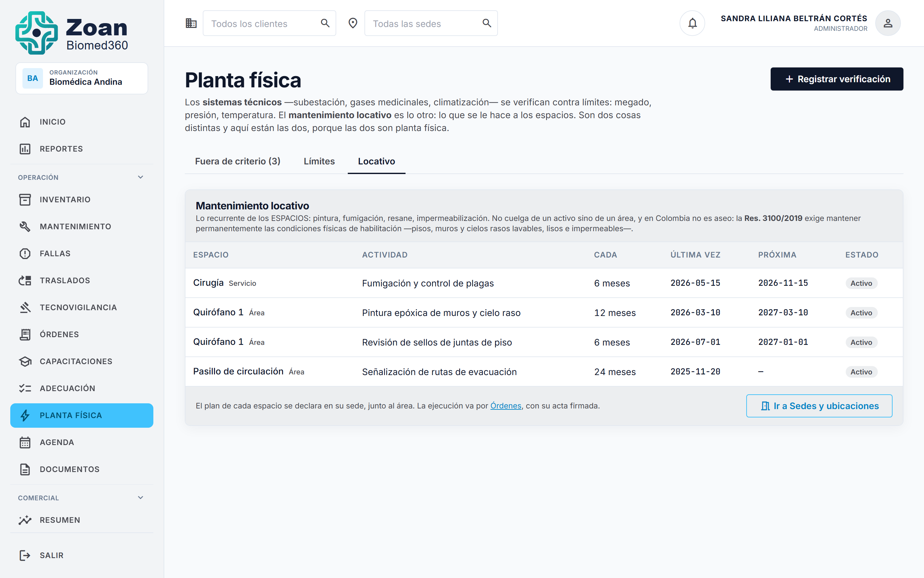Focus the Todos los clientes search field
Image resolution: width=924 pixels, height=578 pixels.
pyautogui.click(x=269, y=23)
